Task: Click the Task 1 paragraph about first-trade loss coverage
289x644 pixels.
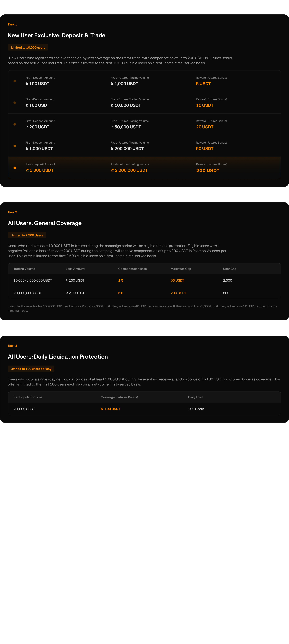Action: (x=120, y=60)
